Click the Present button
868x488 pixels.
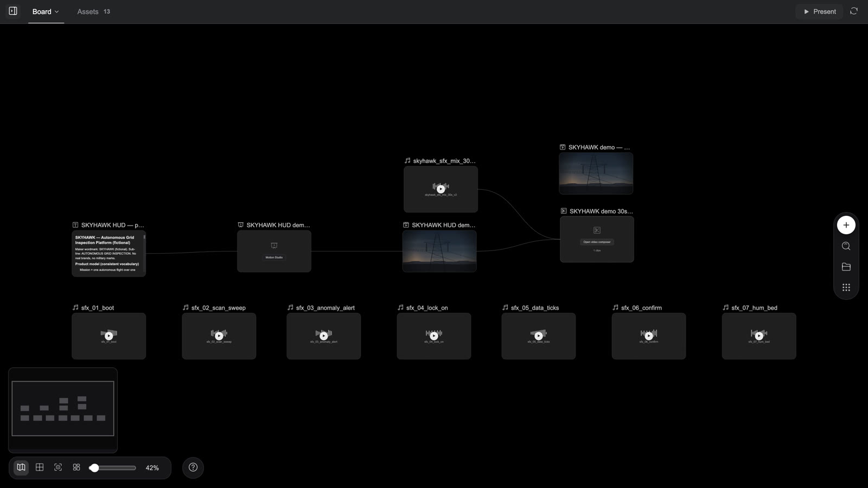click(x=819, y=11)
